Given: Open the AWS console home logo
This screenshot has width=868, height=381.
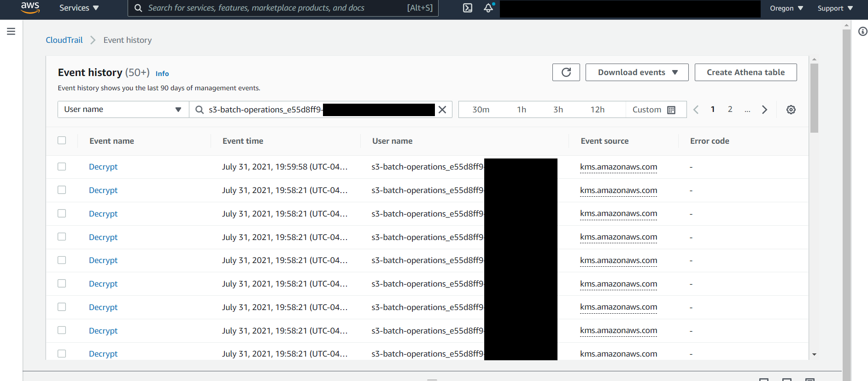Looking at the screenshot, I should click(30, 8).
